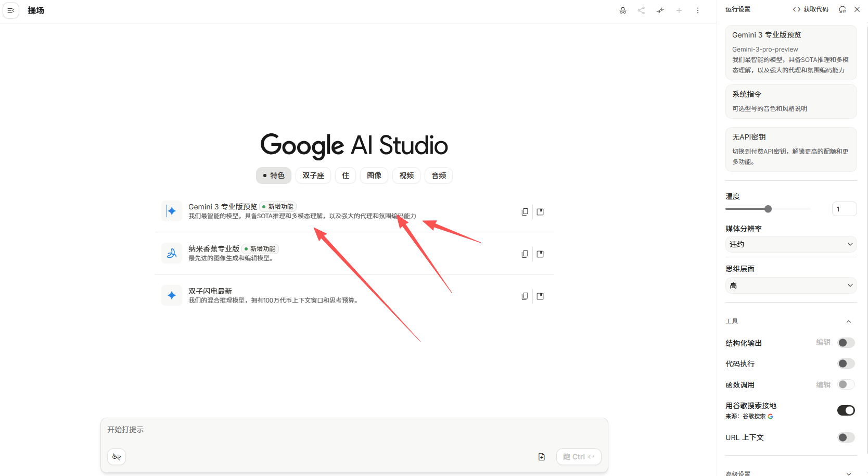Click the 开始打提示 prompt input field
The height and width of the screenshot is (476, 868).
354,430
